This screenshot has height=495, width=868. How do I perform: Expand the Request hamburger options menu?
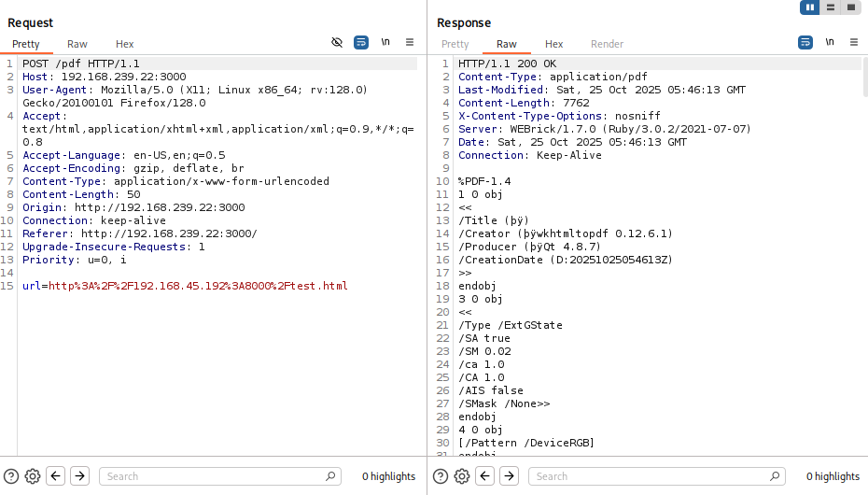pos(410,43)
